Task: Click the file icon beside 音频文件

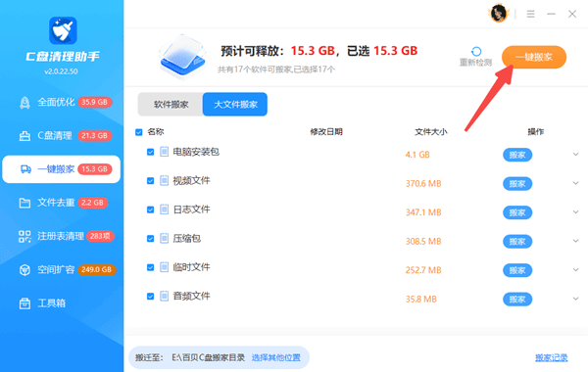Action: 165,296
